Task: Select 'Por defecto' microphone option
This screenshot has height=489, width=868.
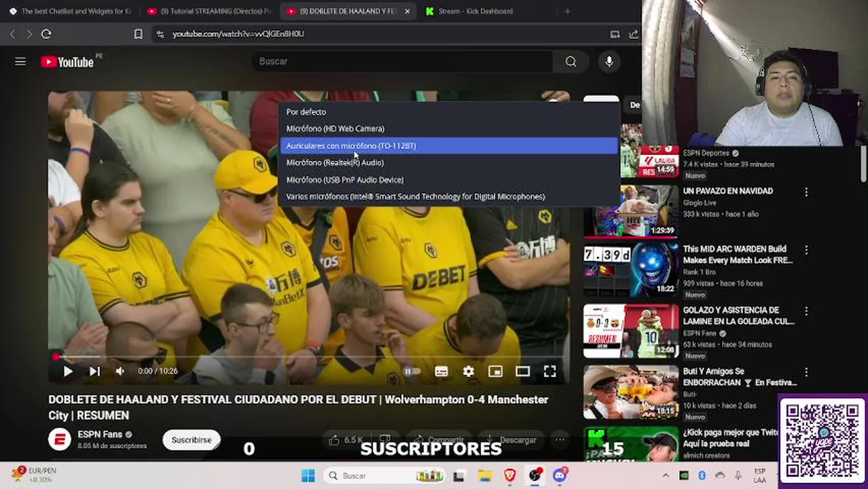Action: tap(448, 111)
